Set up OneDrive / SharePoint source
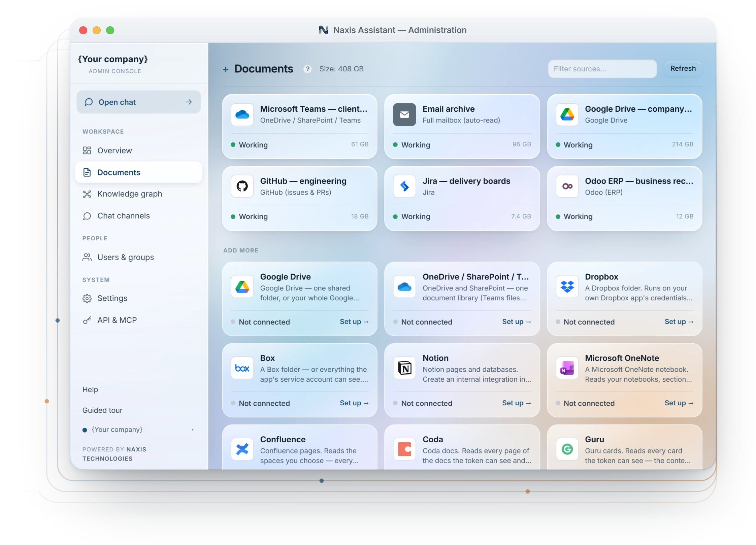The height and width of the screenshot is (545, 756). tap(516, 321)
